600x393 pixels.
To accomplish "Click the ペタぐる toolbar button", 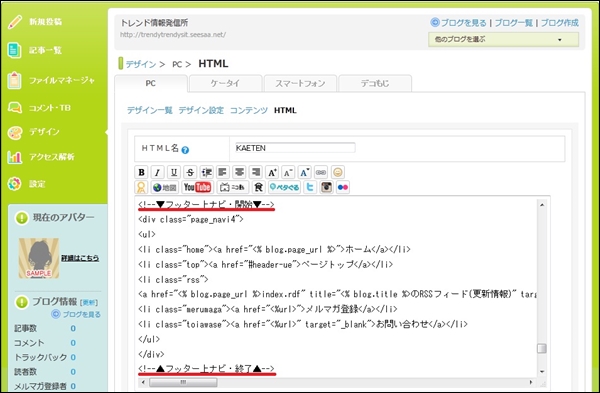I will 284,188.
